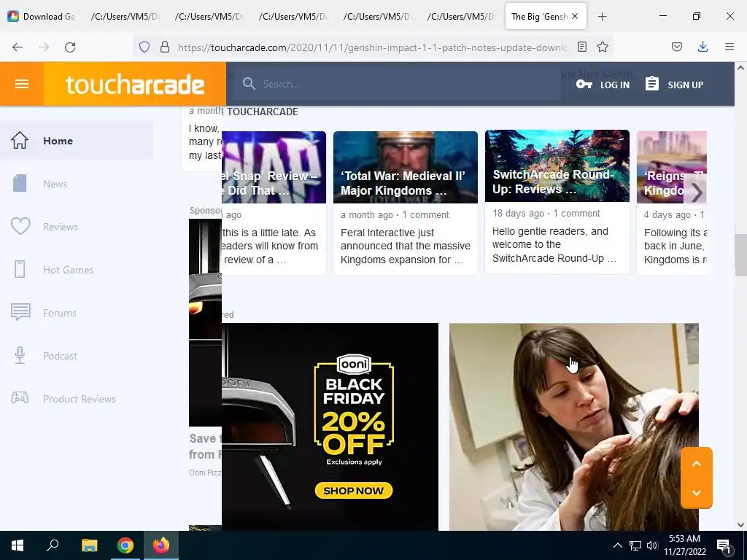Click the Forums chat icon
Image resolution: width=747 pixels, height=560 pixels.
pyautogui.click(x=20, y=312)
